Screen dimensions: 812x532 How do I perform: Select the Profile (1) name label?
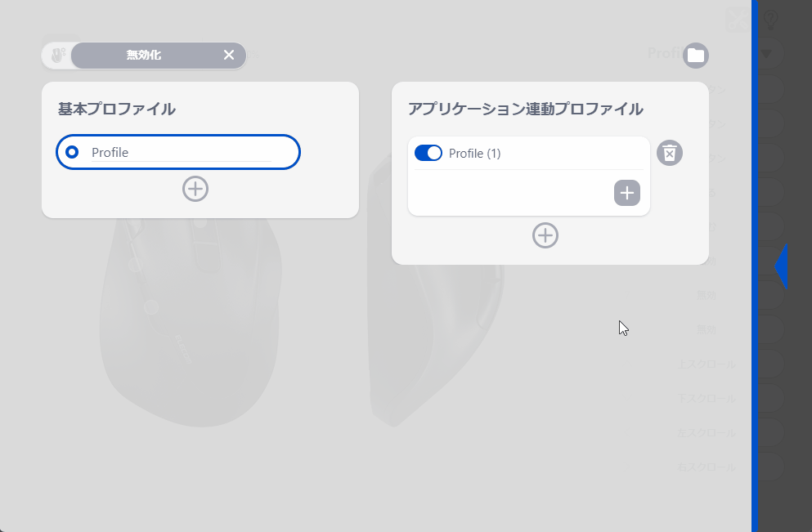click(x=474, y=154)
